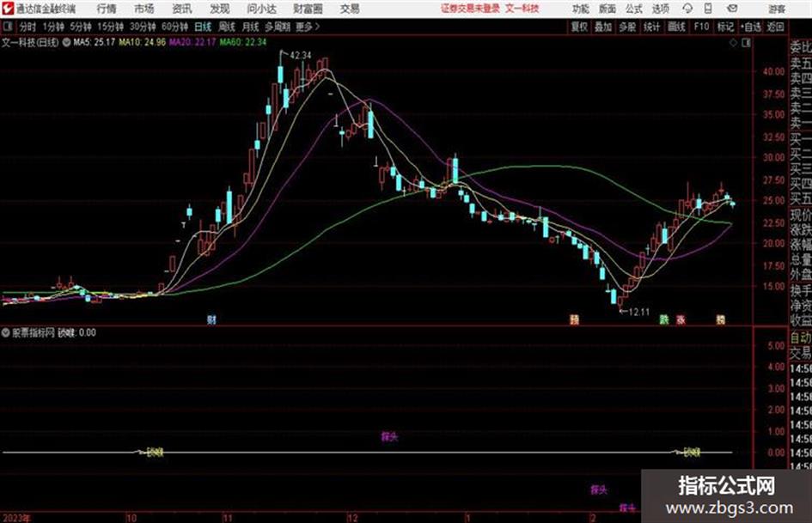Click the 通达信 red app logo
Viewport: 812px width, 523px height.
(8, 9)
